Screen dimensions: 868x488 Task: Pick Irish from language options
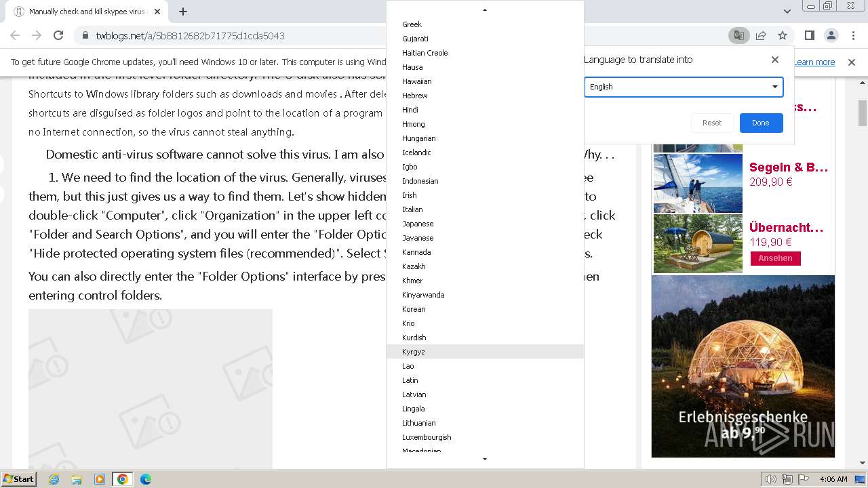click(x=485, y=195)
